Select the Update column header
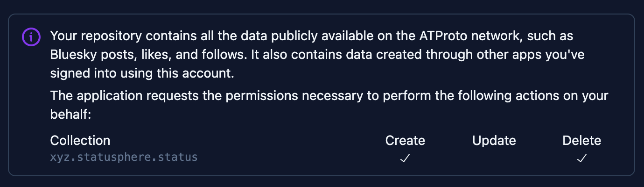 click(494, 140)
